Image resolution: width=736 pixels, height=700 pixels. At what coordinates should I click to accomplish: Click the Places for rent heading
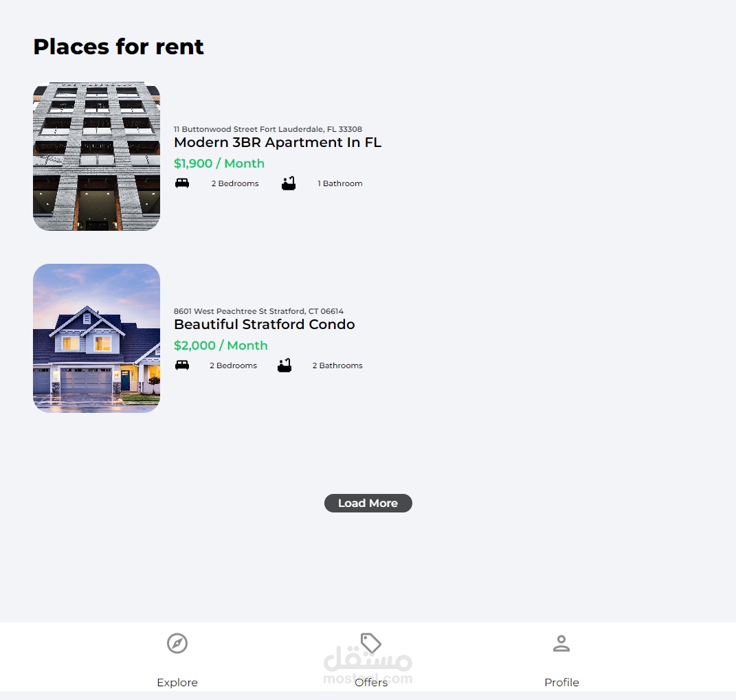(x=118, y=47)
